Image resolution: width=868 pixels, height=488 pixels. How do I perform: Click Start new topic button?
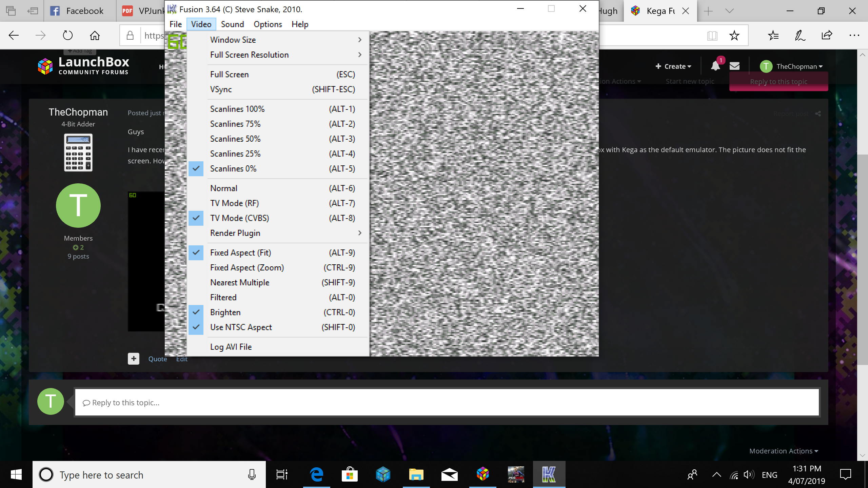click(x=690, y=81)
